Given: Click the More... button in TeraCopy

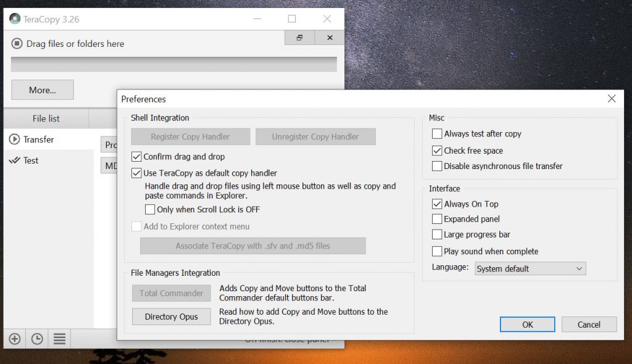Looking at the screenshot, I should 43,90.
